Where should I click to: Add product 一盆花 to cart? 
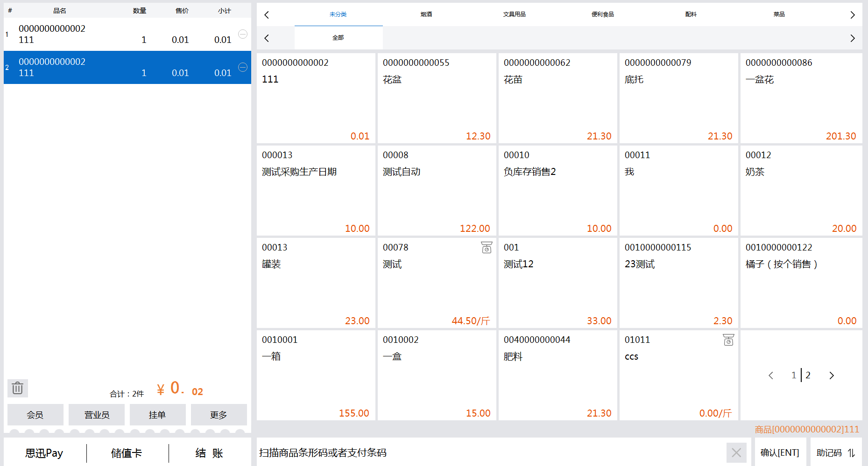[801, 98]
